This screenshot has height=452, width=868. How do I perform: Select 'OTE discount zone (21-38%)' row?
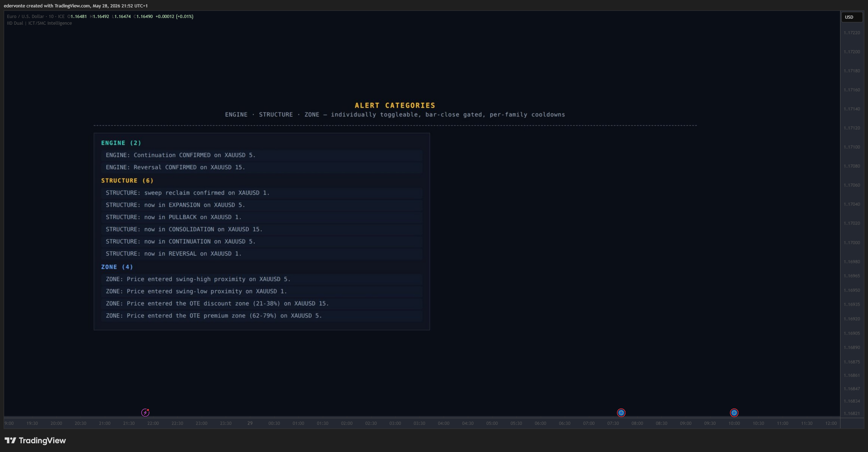pyautogui.click(x=262, y=304)
